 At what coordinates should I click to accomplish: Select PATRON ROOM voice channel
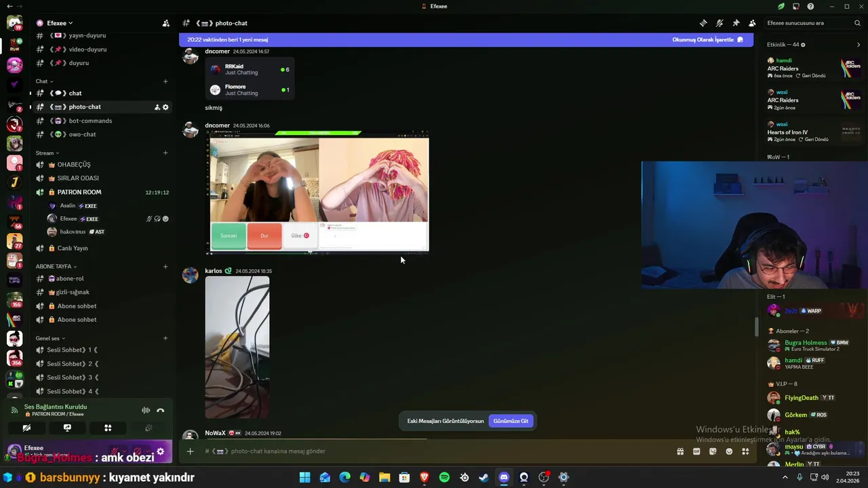(x=79, y=192)
